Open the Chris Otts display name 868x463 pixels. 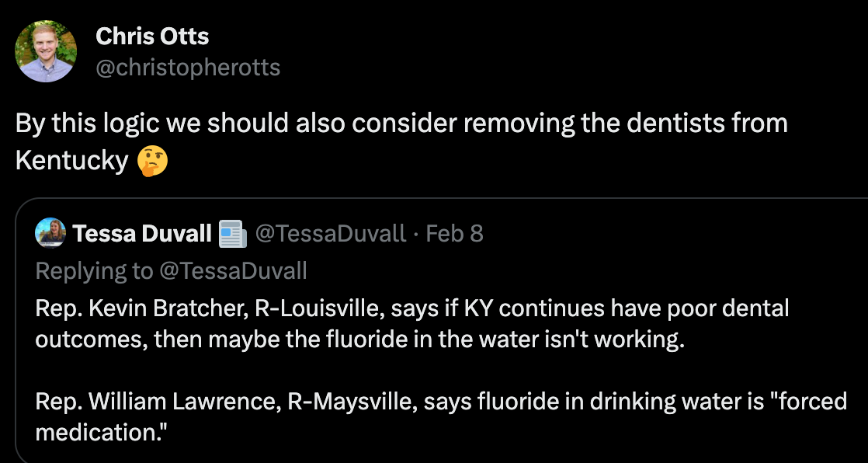click(x=152, y=36)
